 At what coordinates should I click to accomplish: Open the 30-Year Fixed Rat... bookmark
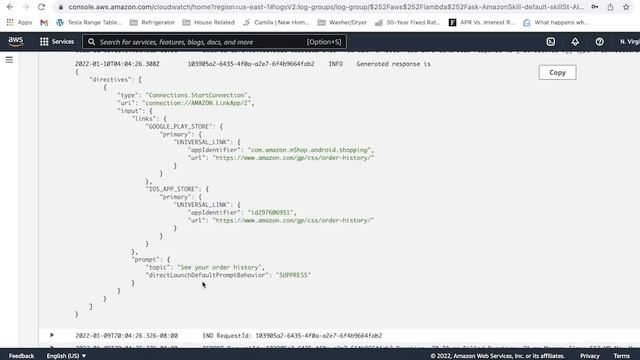click(x=407, y=22)
